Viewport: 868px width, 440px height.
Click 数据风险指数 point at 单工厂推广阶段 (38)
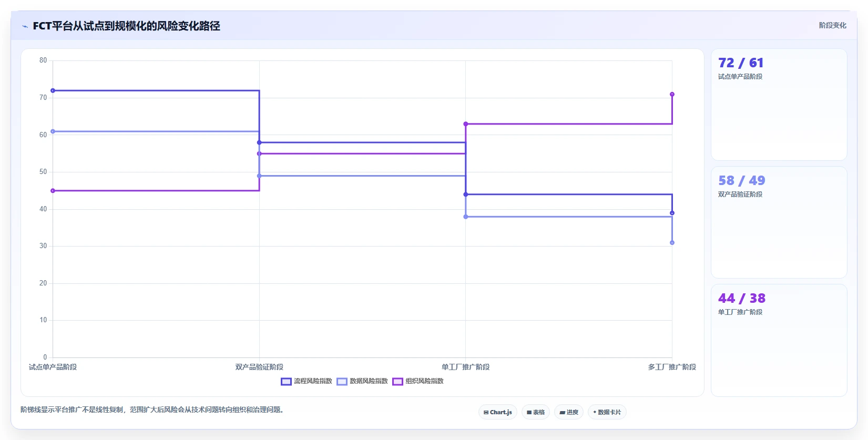coord(466,217)
